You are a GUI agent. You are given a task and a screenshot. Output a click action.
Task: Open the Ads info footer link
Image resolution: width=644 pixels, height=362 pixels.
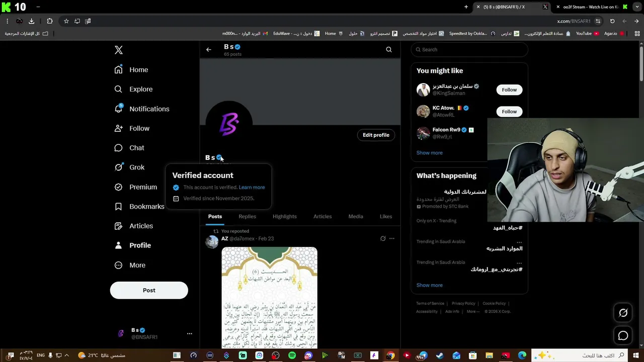[452, 312]
